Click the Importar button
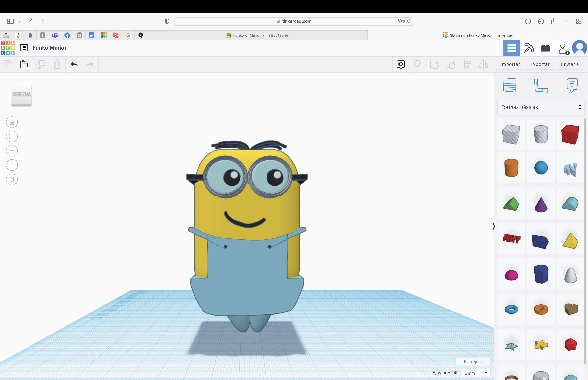 [x=510, y=64]
